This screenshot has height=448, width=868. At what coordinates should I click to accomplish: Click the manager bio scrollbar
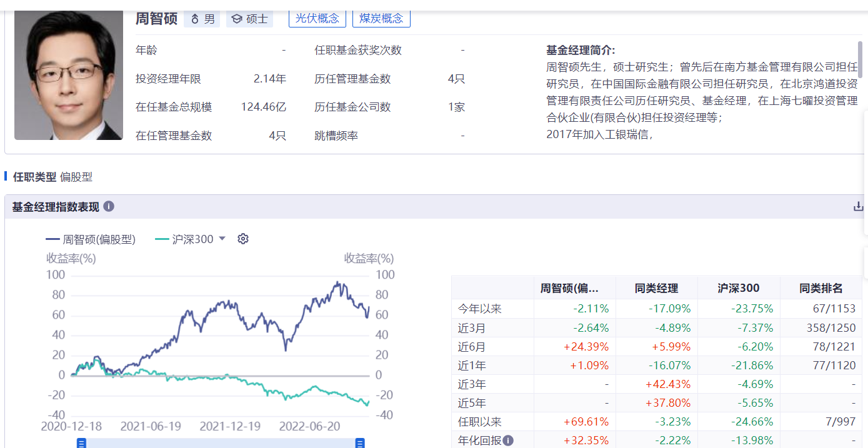[860, 59]
